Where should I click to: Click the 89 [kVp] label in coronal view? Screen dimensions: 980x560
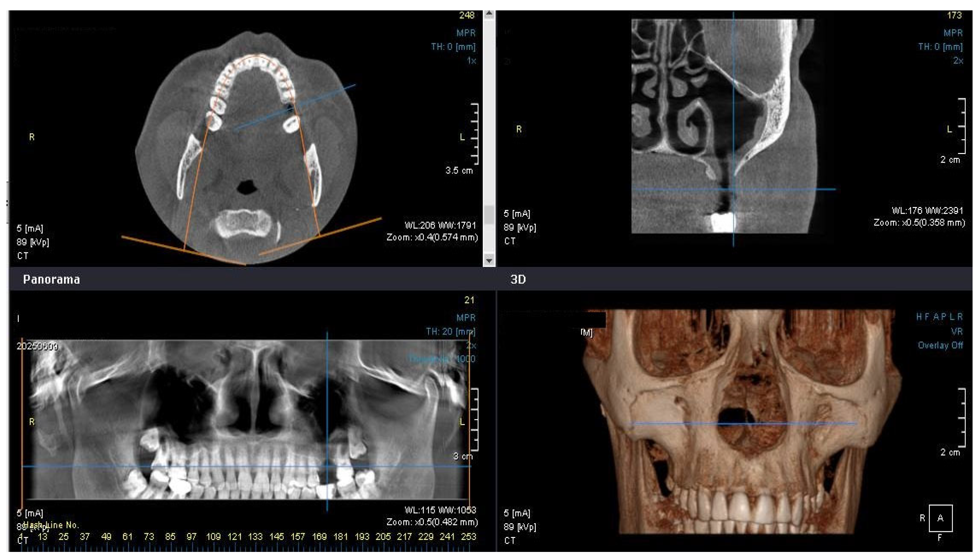tap(520, 228)
